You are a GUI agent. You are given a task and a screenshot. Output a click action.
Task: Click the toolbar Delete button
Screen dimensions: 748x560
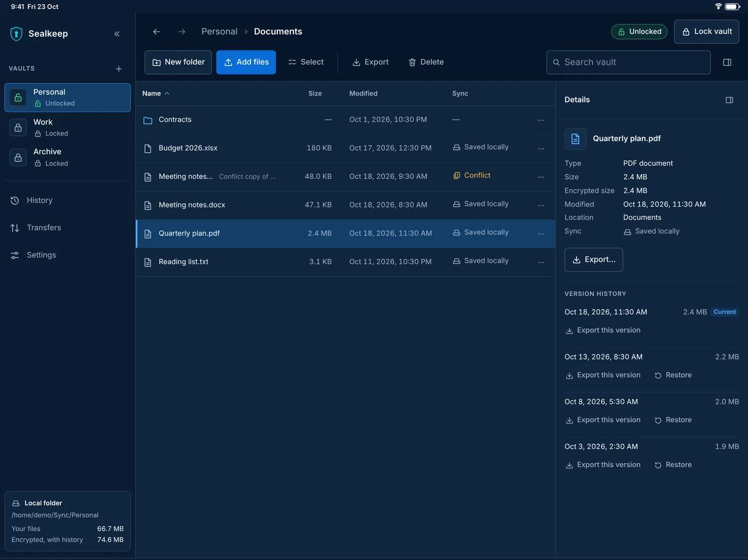coord(426,62)
